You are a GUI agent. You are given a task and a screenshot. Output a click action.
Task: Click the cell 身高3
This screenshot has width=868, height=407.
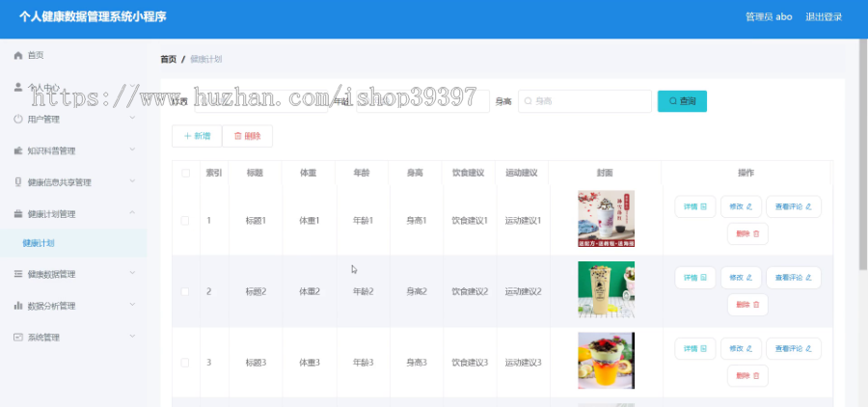(x=417, y=363)
